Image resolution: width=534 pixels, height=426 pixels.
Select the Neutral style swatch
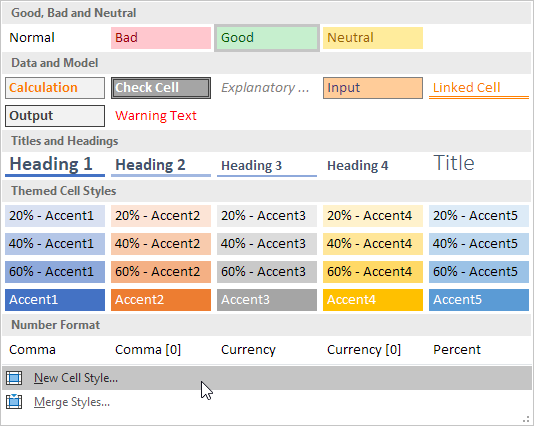[373, 38]
